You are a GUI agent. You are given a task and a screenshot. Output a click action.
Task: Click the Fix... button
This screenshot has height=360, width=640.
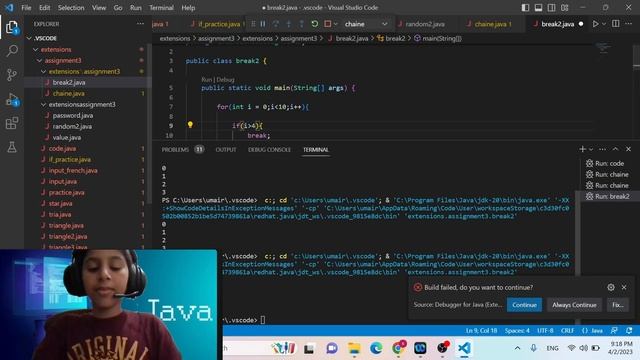[x=618, y=305]
